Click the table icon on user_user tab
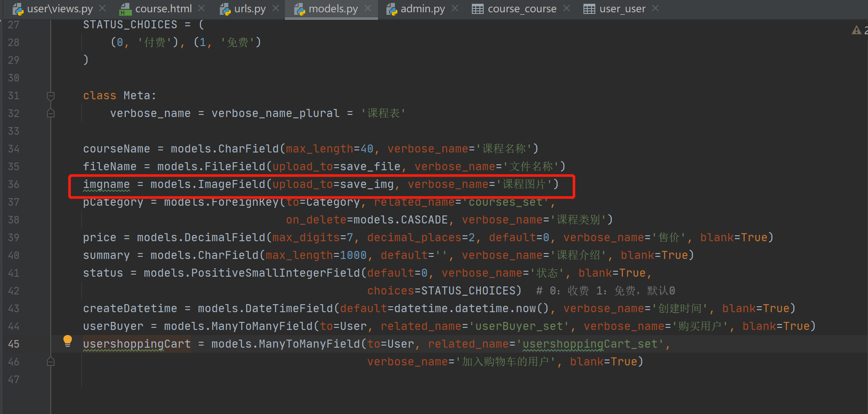The width and height of the screenshot is (868, 414). click(589, 9)
